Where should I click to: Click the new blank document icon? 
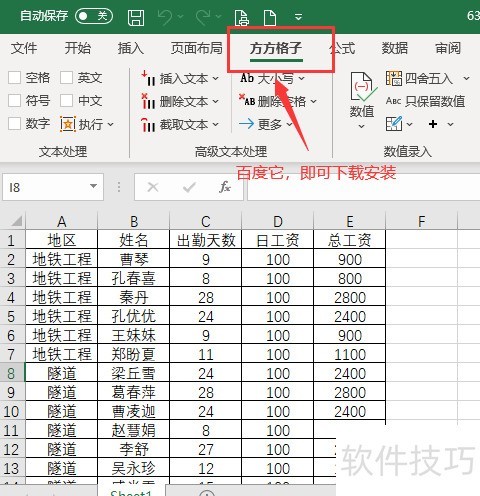[270, 17]
